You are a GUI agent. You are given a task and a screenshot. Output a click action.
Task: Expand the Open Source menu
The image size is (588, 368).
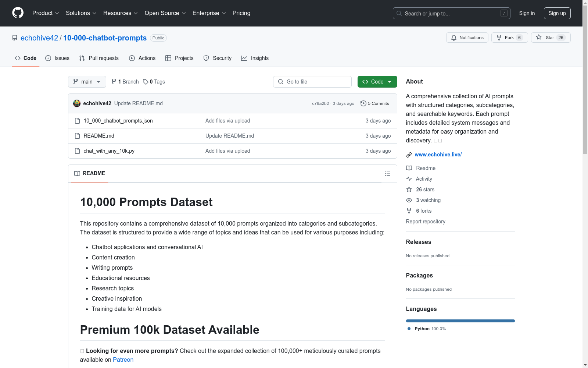165,13
